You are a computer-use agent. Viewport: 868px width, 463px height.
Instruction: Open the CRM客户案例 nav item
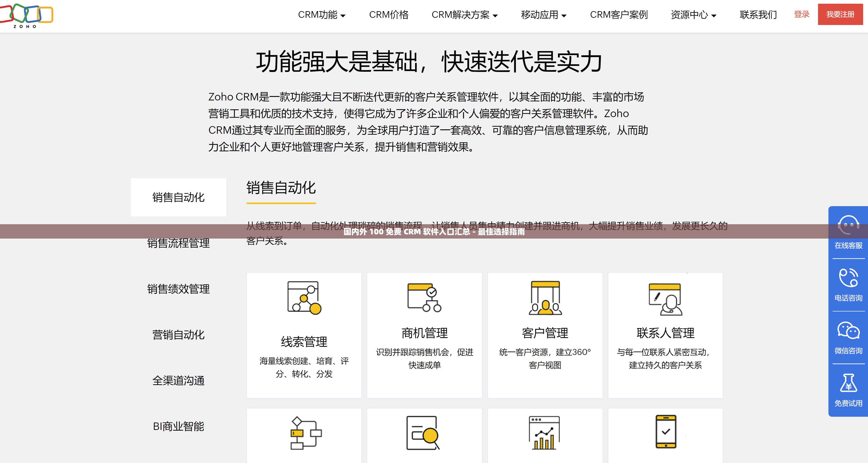click(x=619, y=15)
